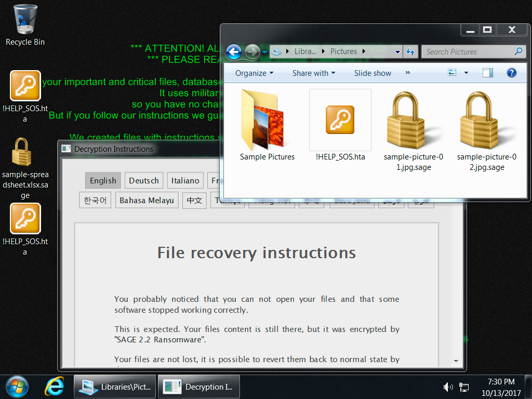This screenshot has width=532, height=399.
Task: Select the sample-spreadsheet.xlsx.sage desktop file icon
Action: 25,168
